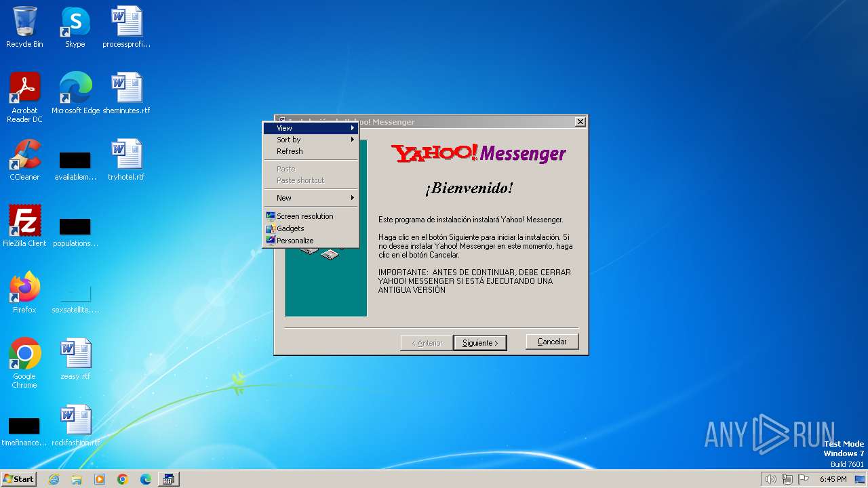Open the Start menu
The image size is (868, 488).
[x=18, y=479]
